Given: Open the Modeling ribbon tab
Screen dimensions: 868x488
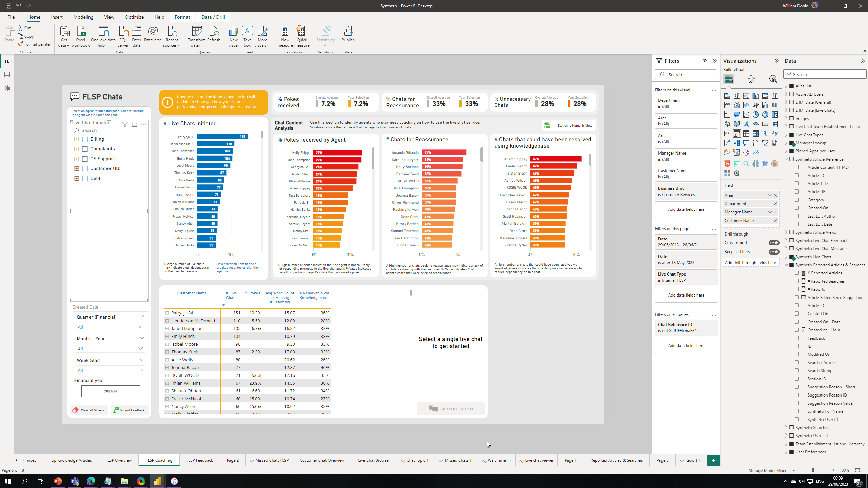Looking at the screenshot, I should click(x=83, y=17).
